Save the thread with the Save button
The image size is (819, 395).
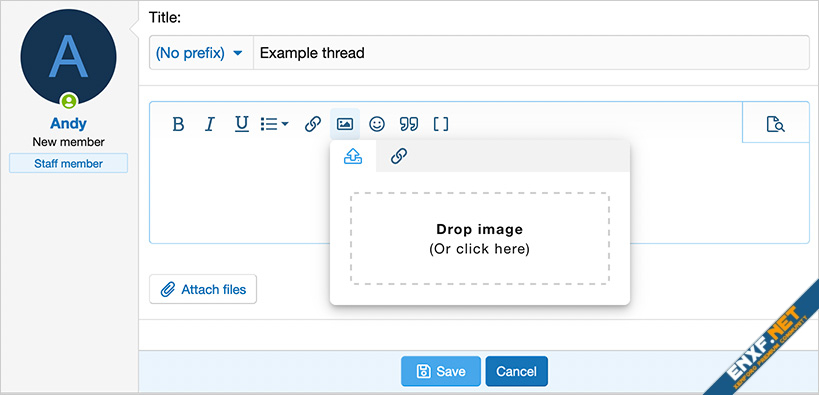[x=441, y=371]
